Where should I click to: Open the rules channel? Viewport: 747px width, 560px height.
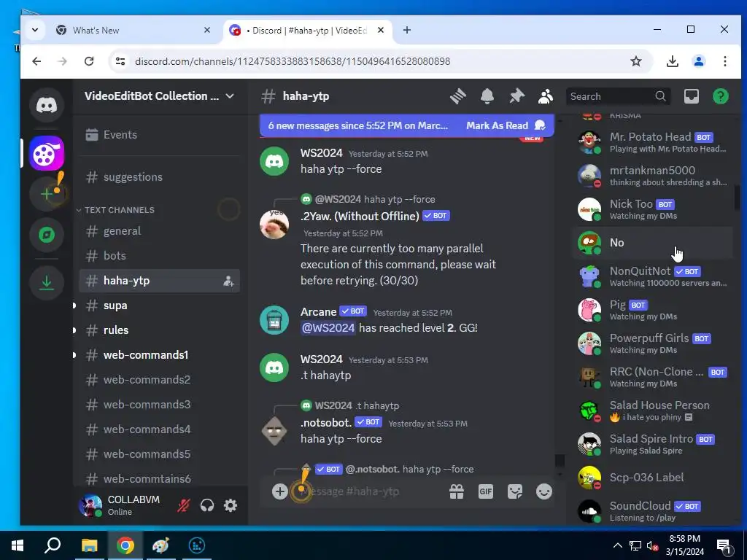[x=160, y=330]
